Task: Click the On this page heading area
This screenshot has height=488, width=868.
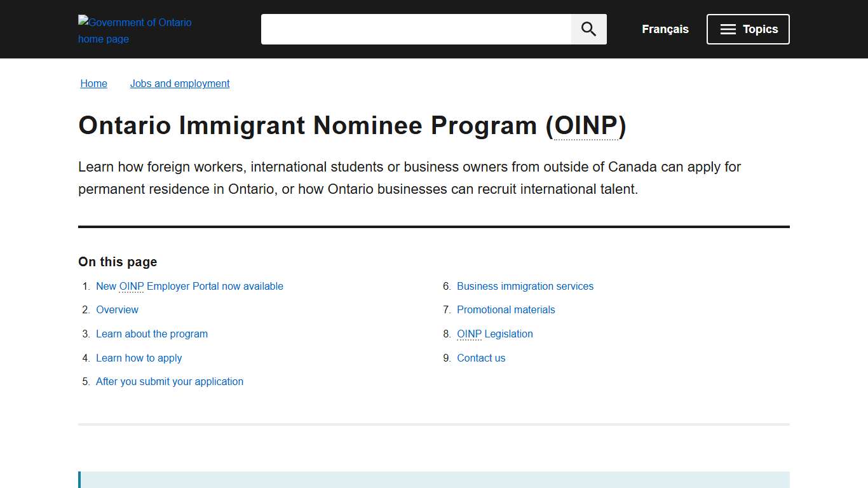Action: coord(118,262)
